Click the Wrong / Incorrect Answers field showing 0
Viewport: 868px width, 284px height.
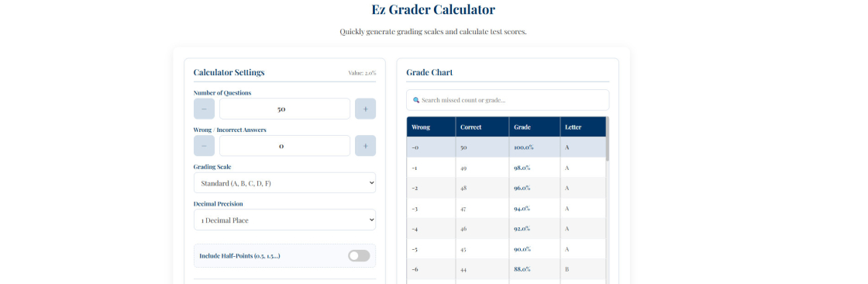(284, 146)
